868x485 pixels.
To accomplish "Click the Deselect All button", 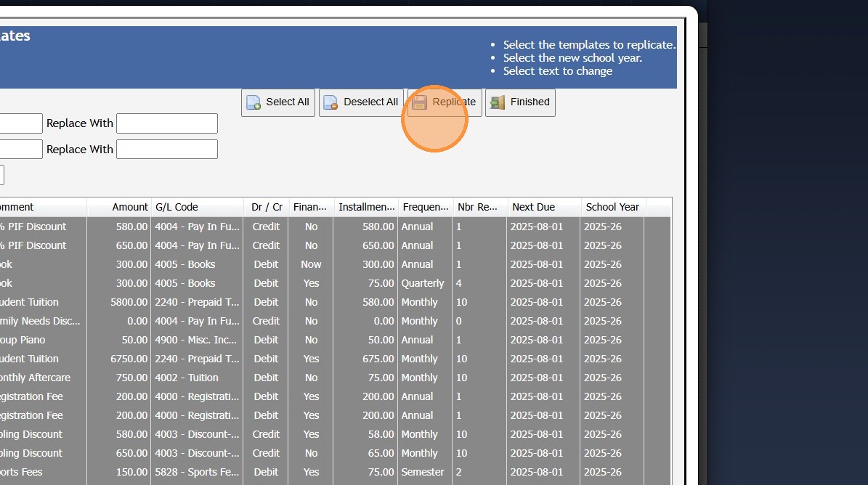I will (x=362, y=102).
